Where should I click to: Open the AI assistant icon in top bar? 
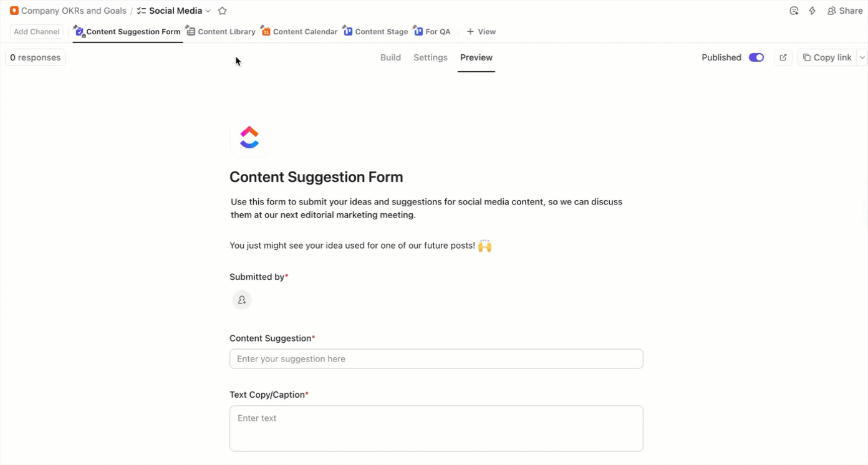point(793,10)
